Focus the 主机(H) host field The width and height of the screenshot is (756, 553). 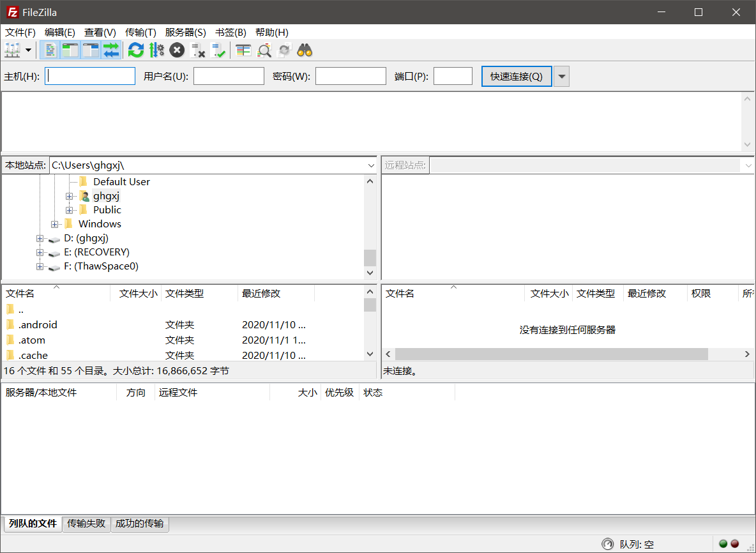[90, 76]
